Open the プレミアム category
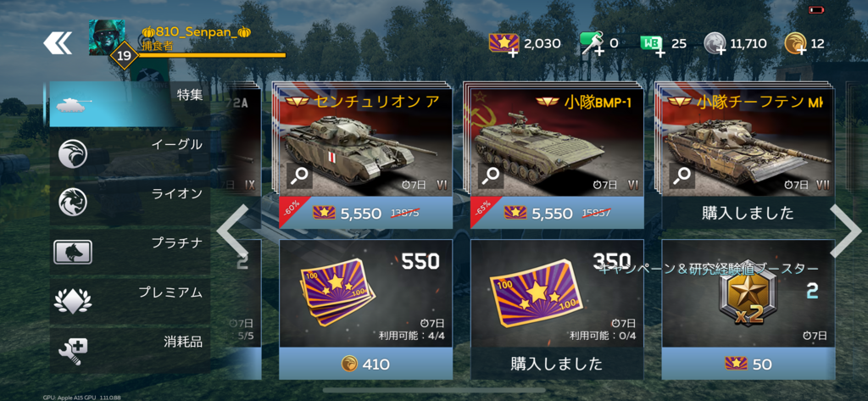Image resolution: width=868 pixels, height=401 pixels. coord(130,301)
